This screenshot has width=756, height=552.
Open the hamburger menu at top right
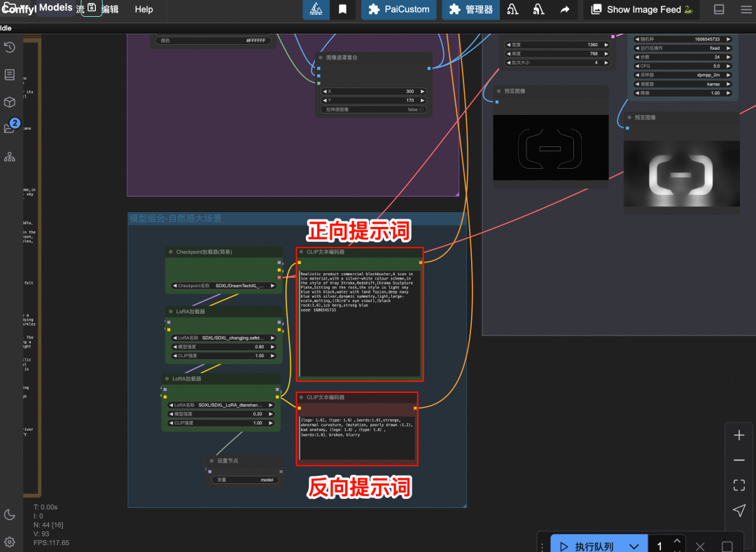coord(746,9)
